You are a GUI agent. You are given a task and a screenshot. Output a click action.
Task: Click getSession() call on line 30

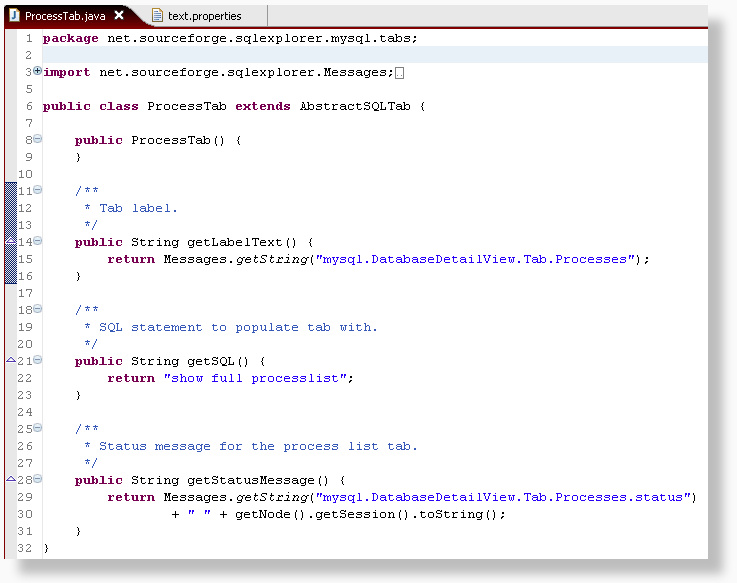point(362,514)
